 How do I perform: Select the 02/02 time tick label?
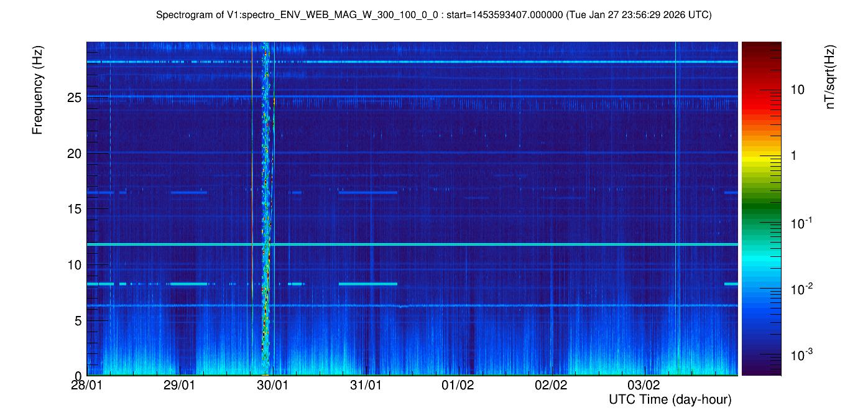pyautogui.click(x=551, y=385)
